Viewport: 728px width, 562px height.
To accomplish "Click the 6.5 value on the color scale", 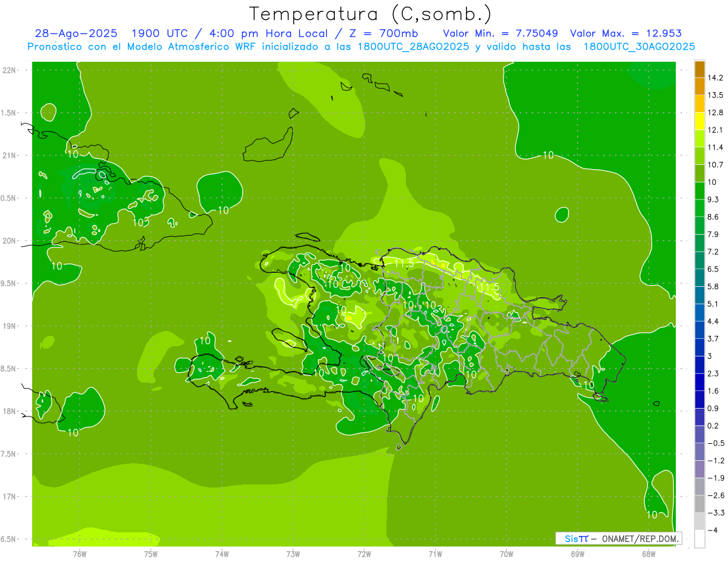I will click(714, 269).
